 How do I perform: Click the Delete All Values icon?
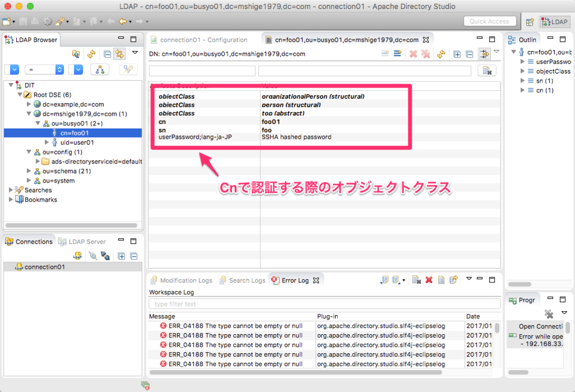[x=426, y=54]
